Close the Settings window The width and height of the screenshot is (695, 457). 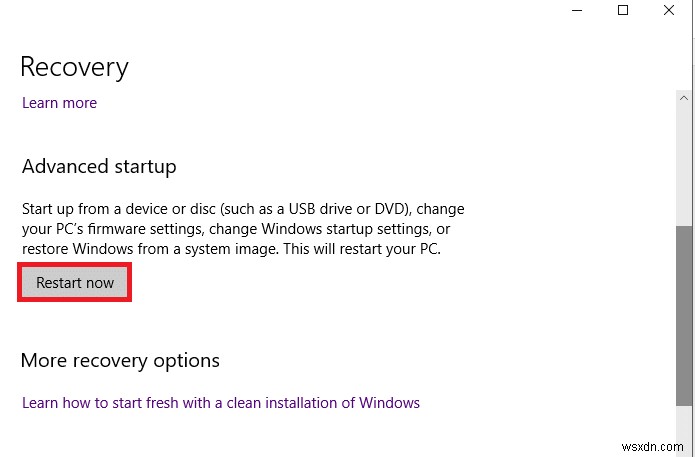pos(669,10)
